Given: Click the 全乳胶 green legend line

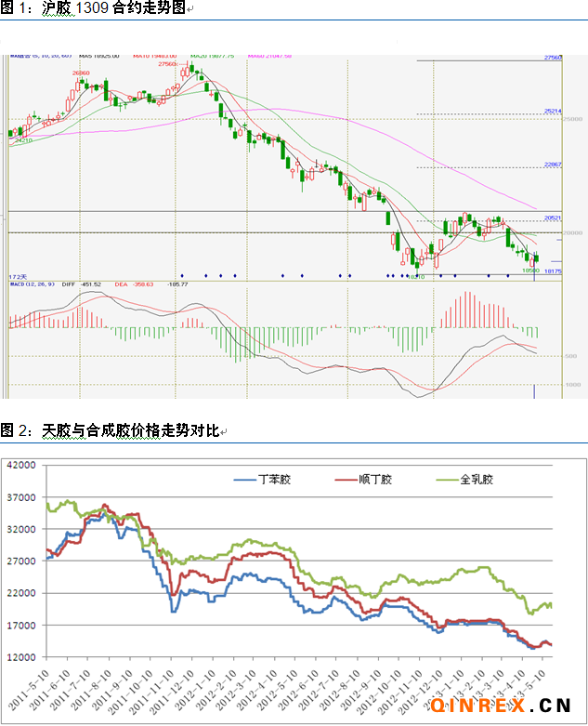Looking at the screenshot, I should pyautogui.click(x=448, y=480).
